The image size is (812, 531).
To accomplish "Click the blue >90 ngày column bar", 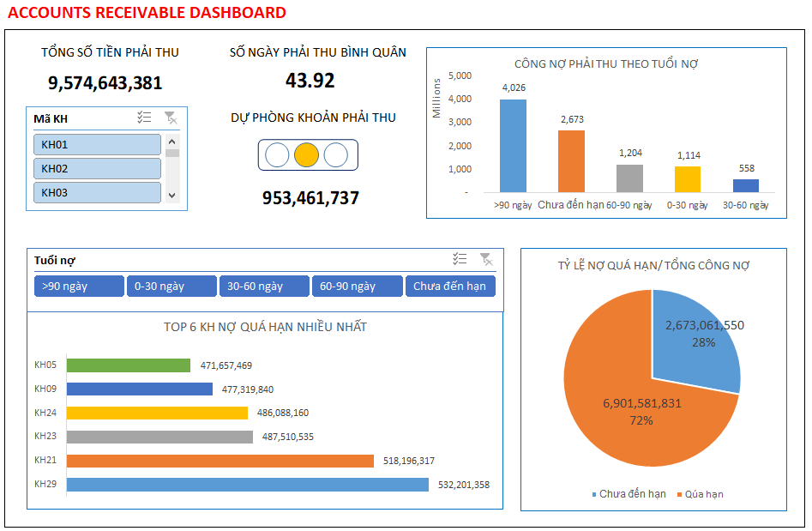I will coord(513,146).
